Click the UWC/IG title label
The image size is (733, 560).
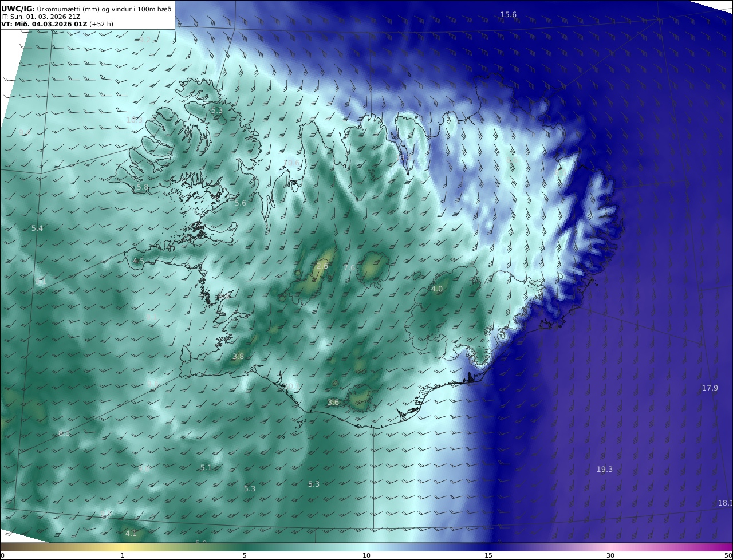(18, 9)
